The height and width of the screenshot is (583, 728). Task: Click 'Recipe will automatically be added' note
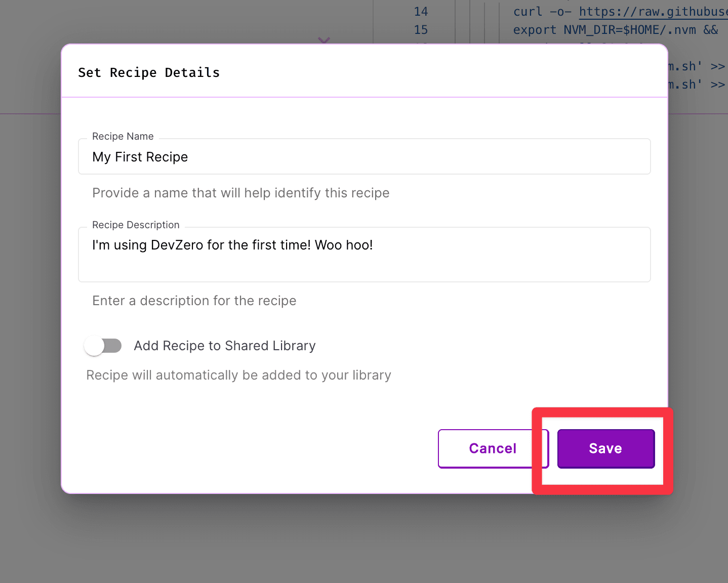pyautogui.click(x=238, y=375)
